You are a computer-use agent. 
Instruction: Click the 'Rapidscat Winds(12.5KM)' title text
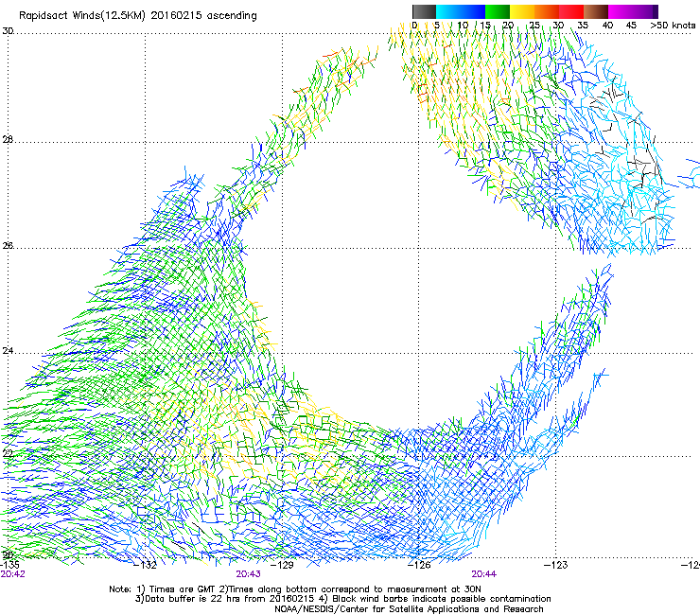coord(82,16)
